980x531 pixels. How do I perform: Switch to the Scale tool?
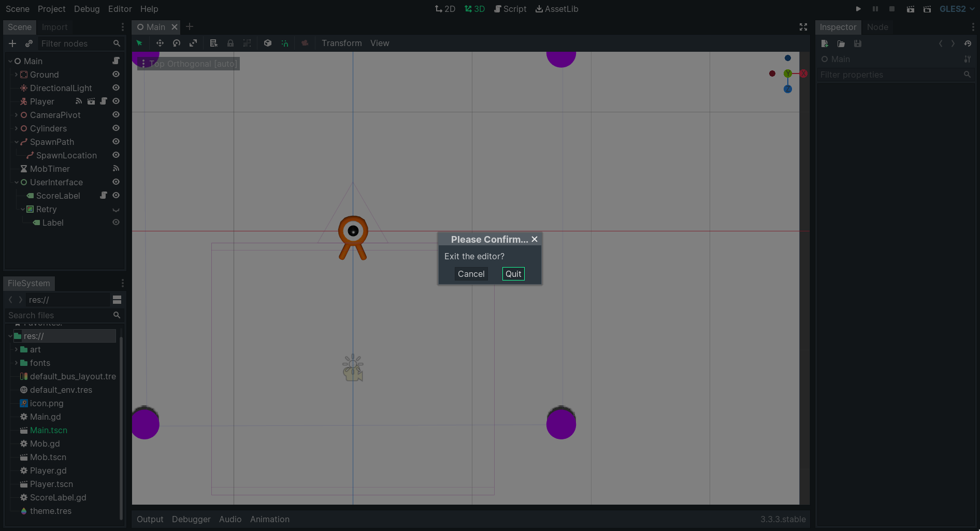point(193,43)
